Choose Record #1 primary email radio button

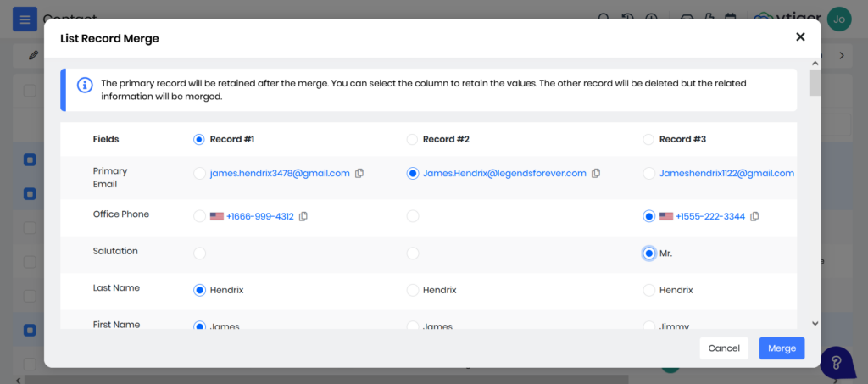[x=199, y=174]
